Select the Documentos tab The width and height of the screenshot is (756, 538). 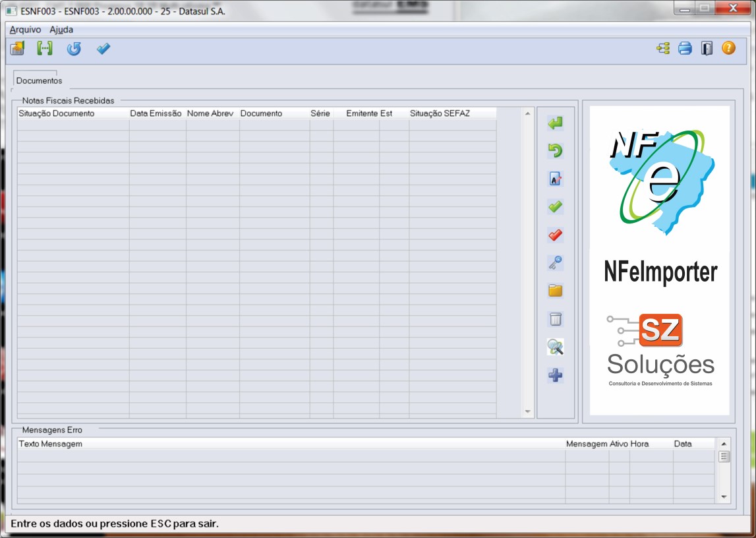39,80
